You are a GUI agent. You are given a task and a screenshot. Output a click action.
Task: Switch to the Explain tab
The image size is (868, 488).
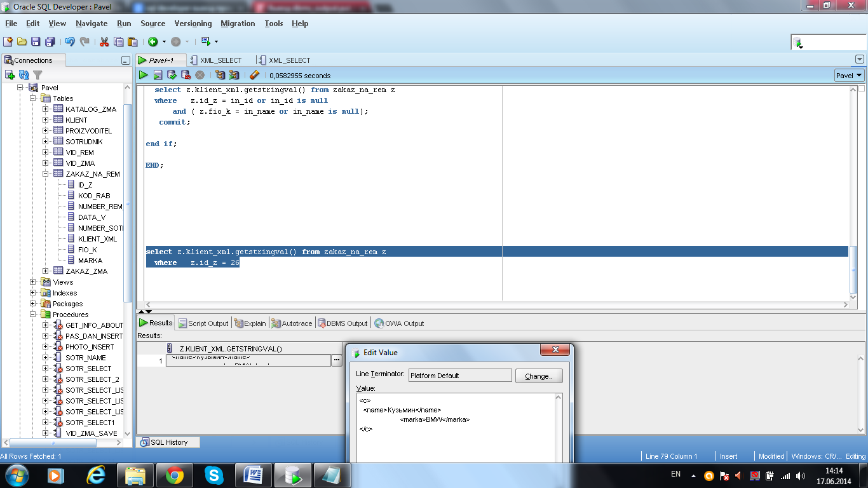pos(250,323)
